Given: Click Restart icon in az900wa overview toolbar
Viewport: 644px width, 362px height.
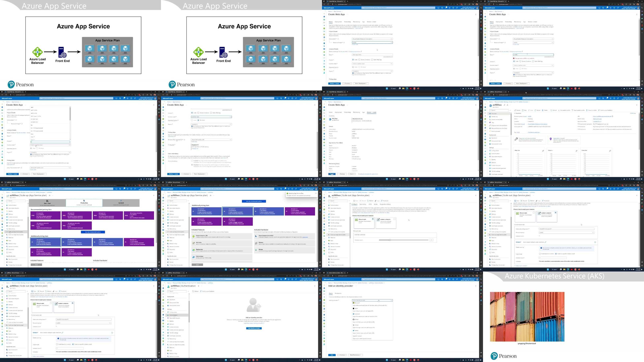Looking at the screenshot, I should (x=535, y=110).
